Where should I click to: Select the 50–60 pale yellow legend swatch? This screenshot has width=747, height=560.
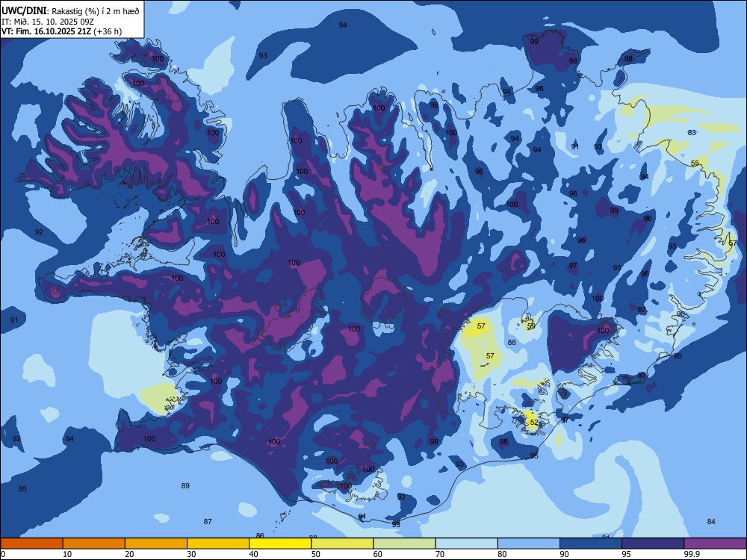[x=342, y=544]
